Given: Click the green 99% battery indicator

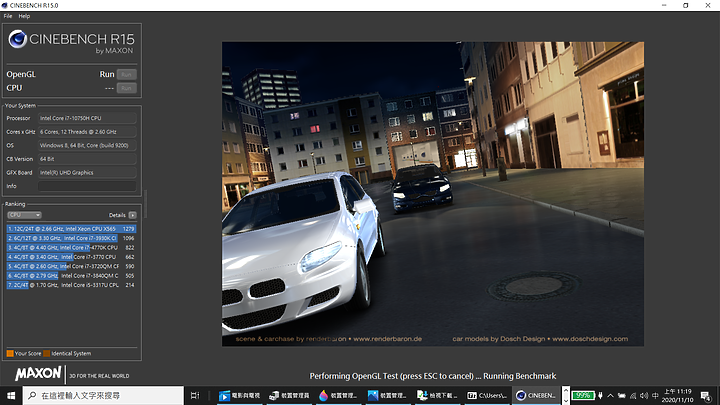Looking at the screenshot, I should coord(583,395).
